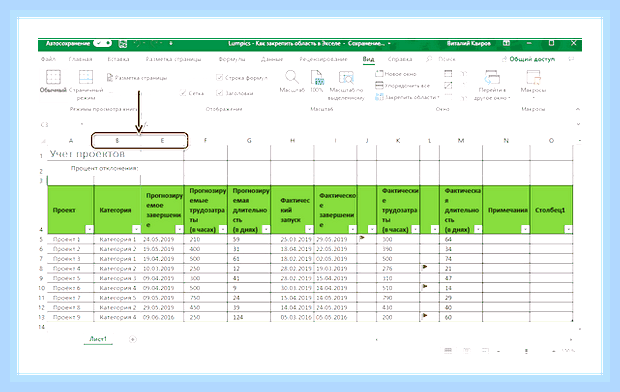
Task: Open the Формулы ribbon tab
Action: [232, 59]
